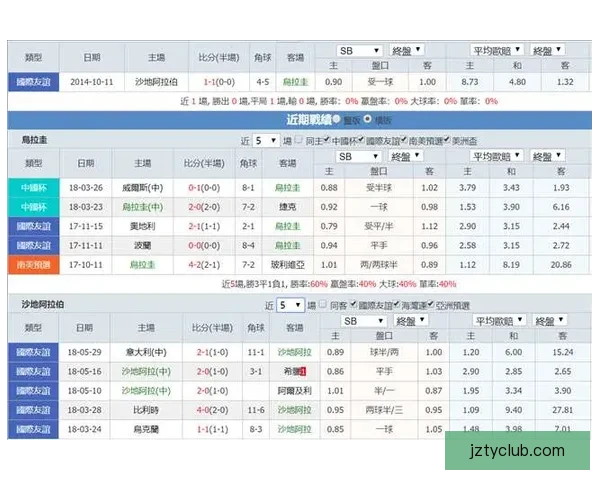Open 烏拉圭(中) home team on 18-03-23
The height and width of the screenshot is (480, 600).
tap(142, 207)
